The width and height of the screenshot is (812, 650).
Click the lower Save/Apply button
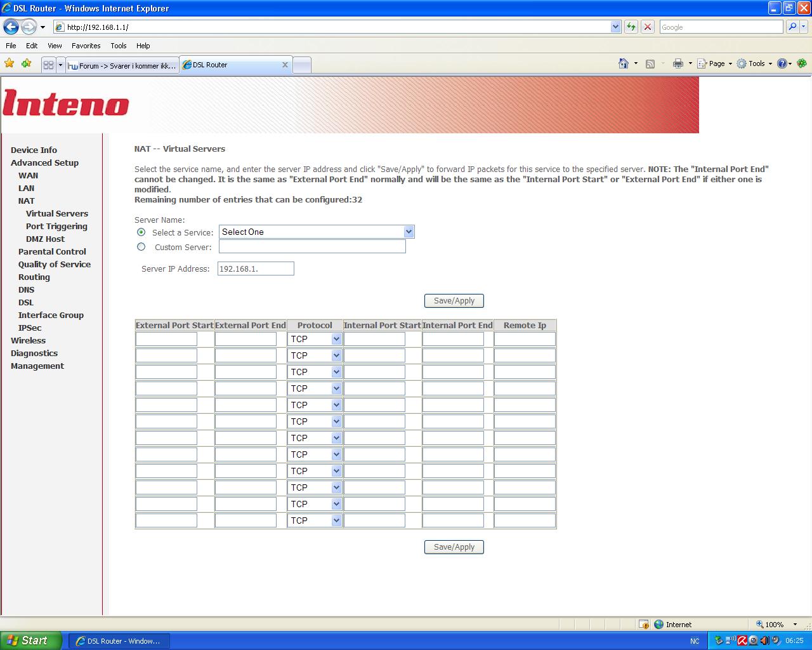click(454, 547)
